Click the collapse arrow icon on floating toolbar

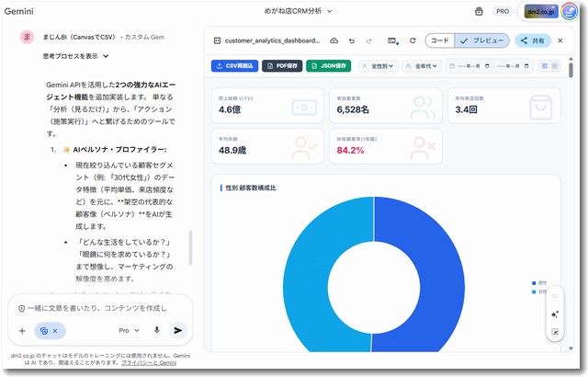point(555,332)
